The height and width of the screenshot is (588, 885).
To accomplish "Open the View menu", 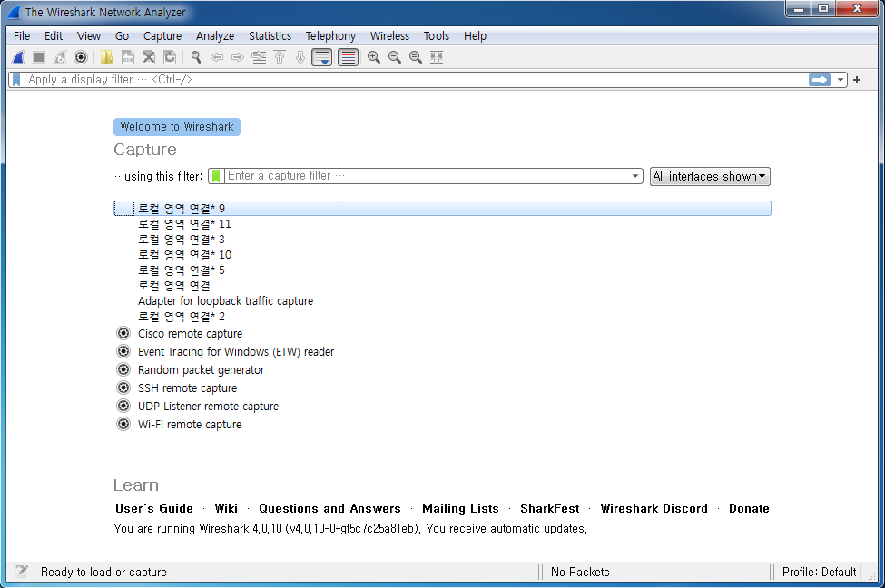I will coord(89,36).
